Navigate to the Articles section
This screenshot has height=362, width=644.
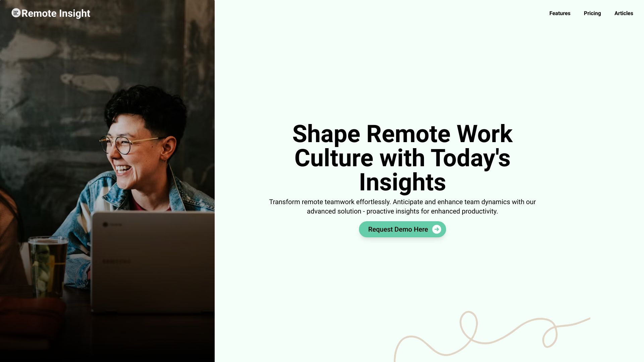[x=624, y=13]
